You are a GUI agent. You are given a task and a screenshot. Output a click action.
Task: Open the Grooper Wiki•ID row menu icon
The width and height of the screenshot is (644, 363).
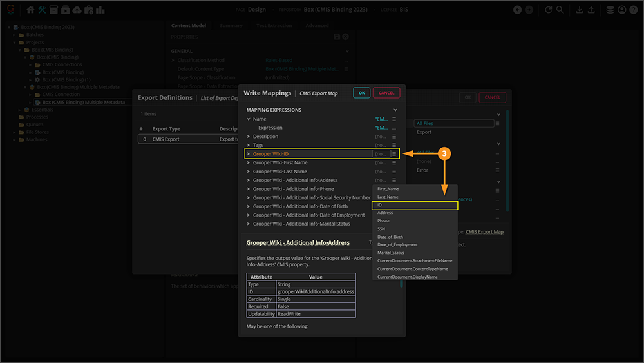tap(394, 154)
